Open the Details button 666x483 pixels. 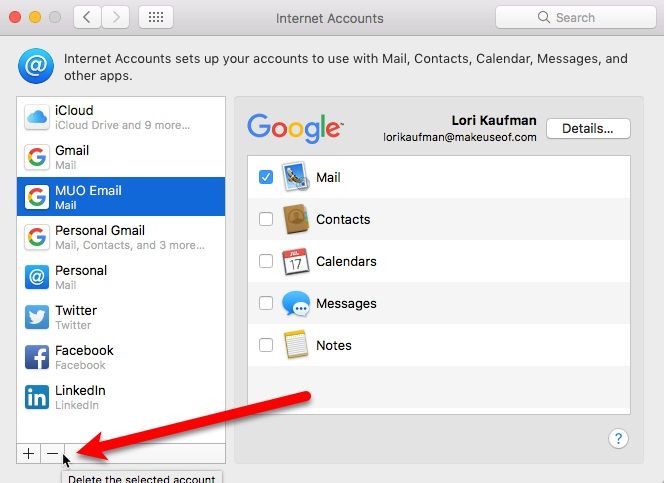coord(587,128)
